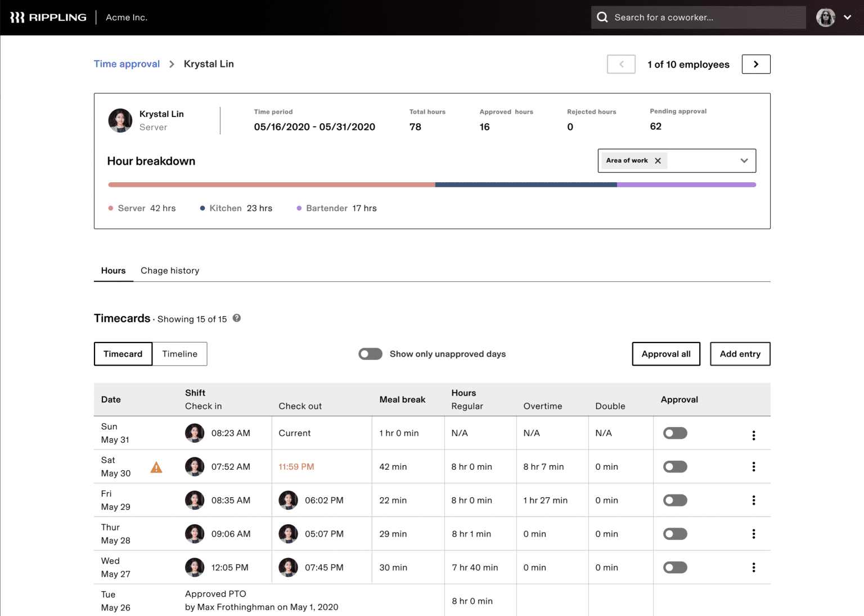The width and height of the screenshot is (864, 616).
Task: Approve the Sun May 31 timecard
Action: [x=674, y=433]
